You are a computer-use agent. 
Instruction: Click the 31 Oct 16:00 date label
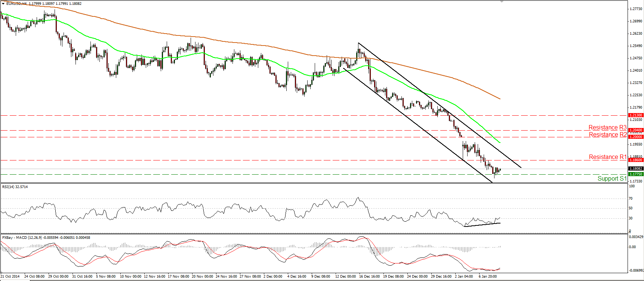point(82,277)
